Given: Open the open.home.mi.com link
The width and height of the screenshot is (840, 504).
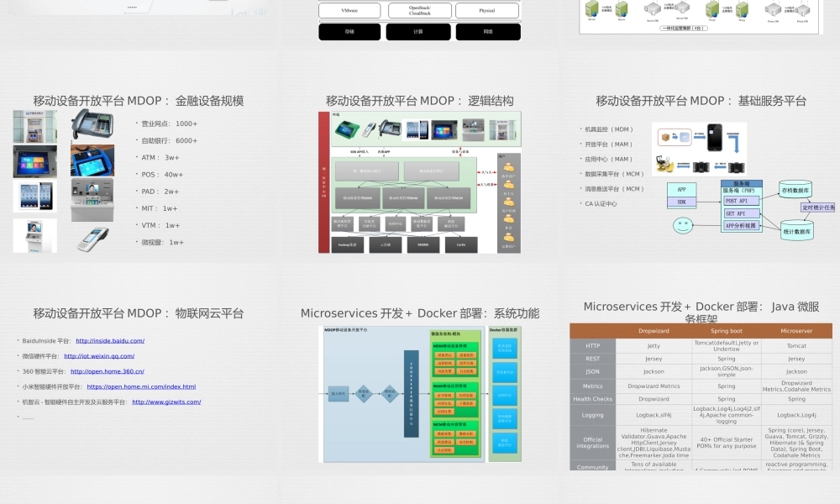Looking at the screenshot, I should (x=141, y=386).
